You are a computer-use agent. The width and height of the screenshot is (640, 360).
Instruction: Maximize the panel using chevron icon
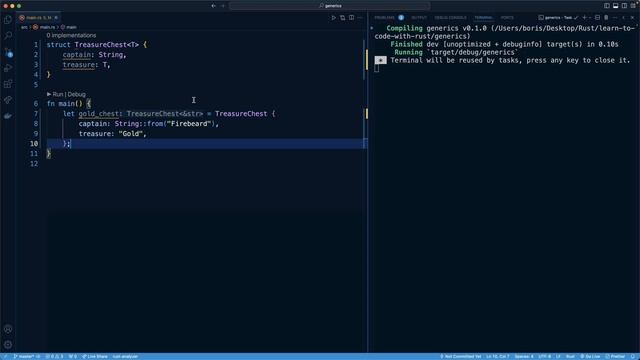pos(624,18)
